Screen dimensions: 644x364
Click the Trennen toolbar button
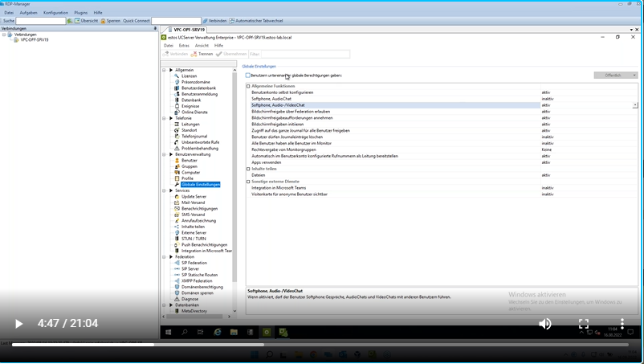click(x=202, y=54)
